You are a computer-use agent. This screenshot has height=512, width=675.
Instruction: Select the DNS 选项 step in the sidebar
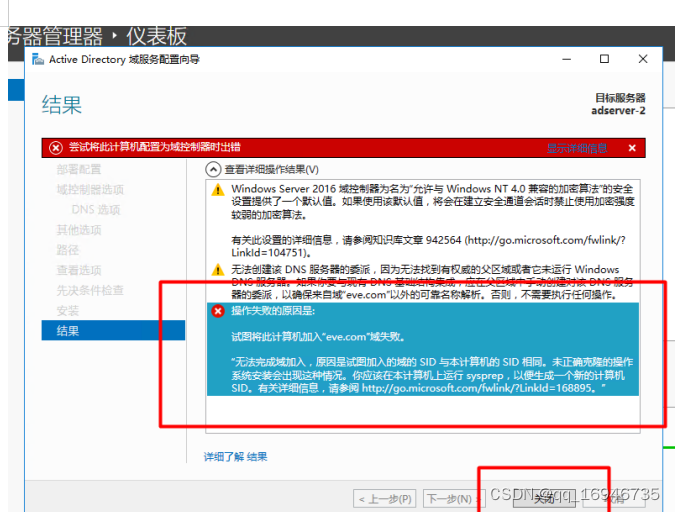pos(96,210)
